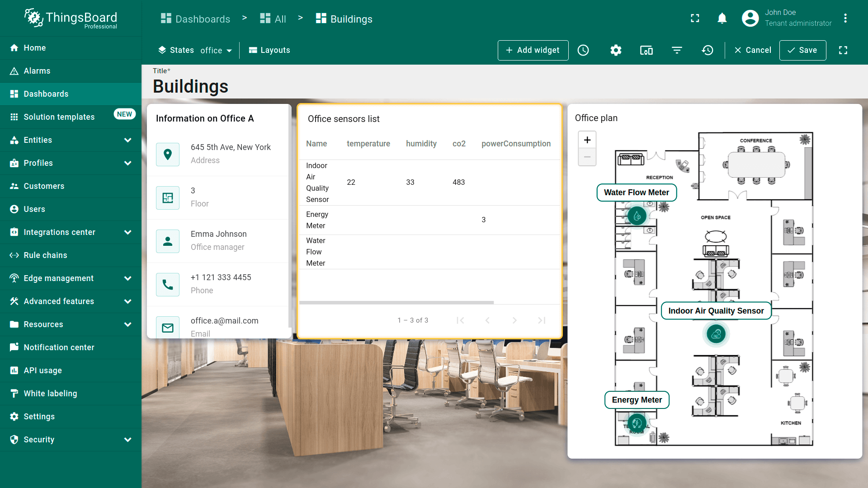Click the Add widget button
The width and height of the screenshot is (868, 488).
click(x=533, y=50)
